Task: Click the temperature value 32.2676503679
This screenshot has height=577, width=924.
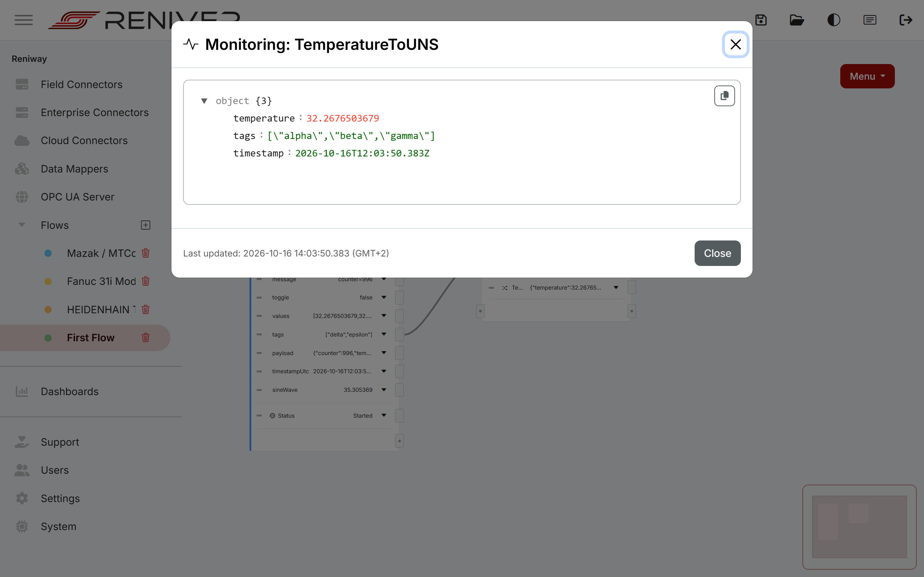Action: point(343,118)
